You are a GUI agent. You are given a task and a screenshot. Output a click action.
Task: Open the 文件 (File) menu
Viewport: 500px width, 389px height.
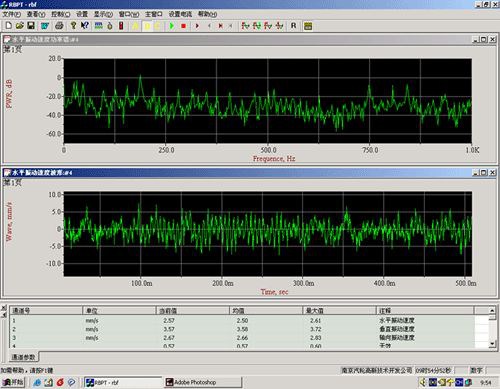coord(11,14)
